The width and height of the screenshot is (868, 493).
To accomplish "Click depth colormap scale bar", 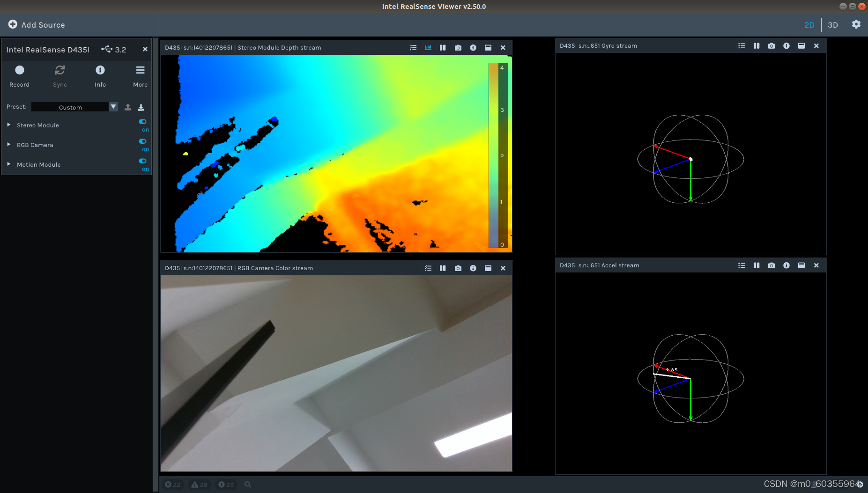I will (x=498, y=155).
